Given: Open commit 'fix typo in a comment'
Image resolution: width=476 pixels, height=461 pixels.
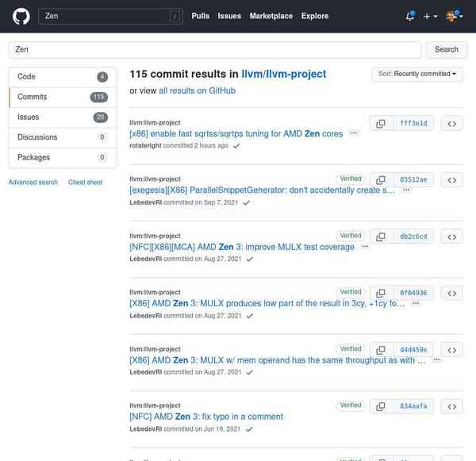Looking at the screenshot, I should click(x=206, y=417).
